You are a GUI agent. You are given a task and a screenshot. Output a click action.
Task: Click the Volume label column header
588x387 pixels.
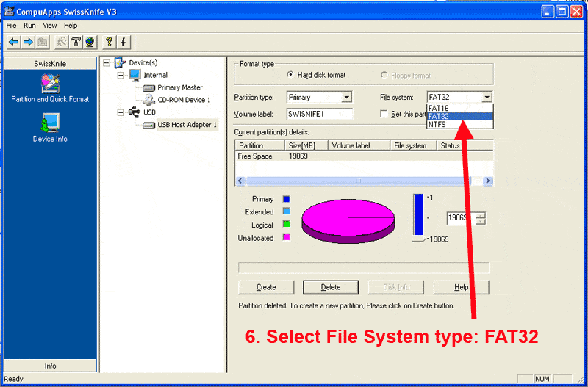point(359,145)
